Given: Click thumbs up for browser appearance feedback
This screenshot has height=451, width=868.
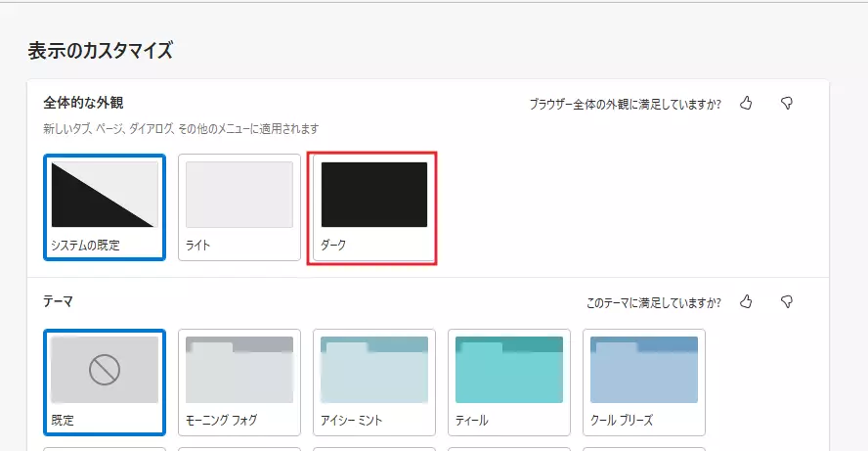Looking at the screenshot, I should 746,103.
